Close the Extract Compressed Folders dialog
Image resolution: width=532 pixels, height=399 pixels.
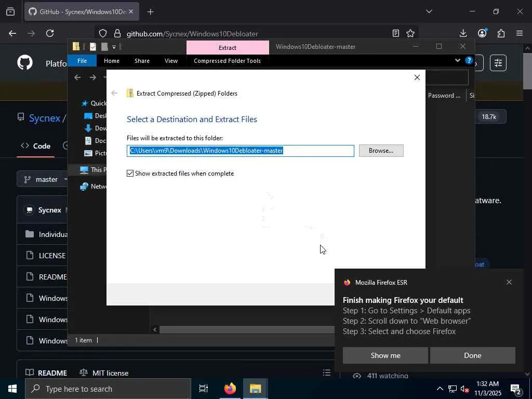[x=417, y=77]
